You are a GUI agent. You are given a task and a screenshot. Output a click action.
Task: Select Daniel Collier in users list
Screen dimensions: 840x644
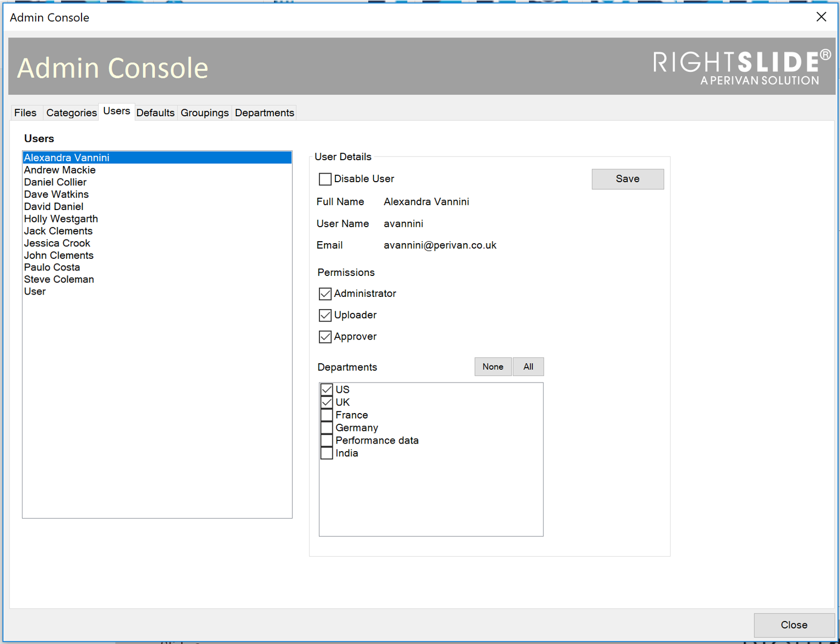(x=157, y=182)
